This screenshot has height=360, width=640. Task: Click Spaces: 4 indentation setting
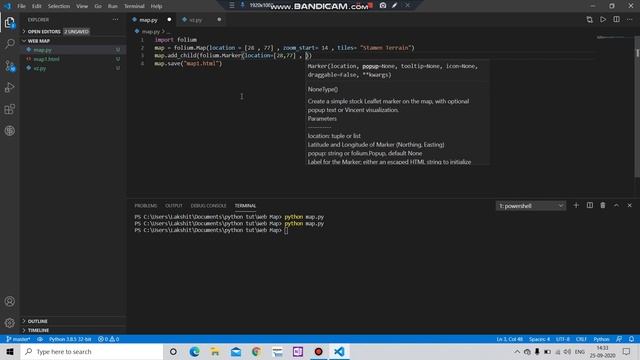539,339
